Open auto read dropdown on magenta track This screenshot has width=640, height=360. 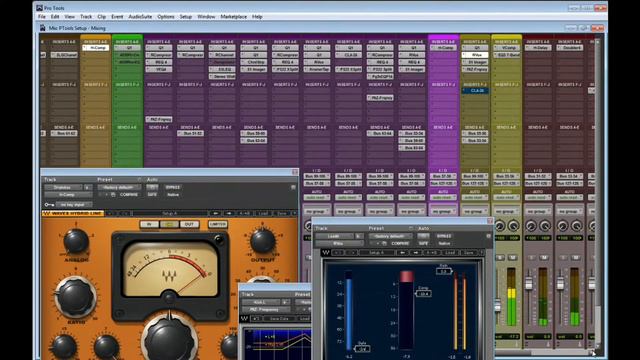443,198
